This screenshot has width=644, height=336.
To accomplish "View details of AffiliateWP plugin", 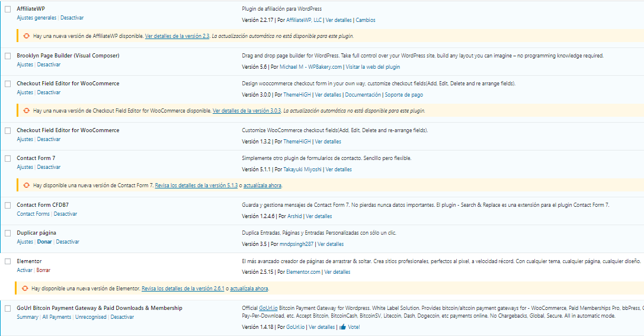I will tap(338, 20).
